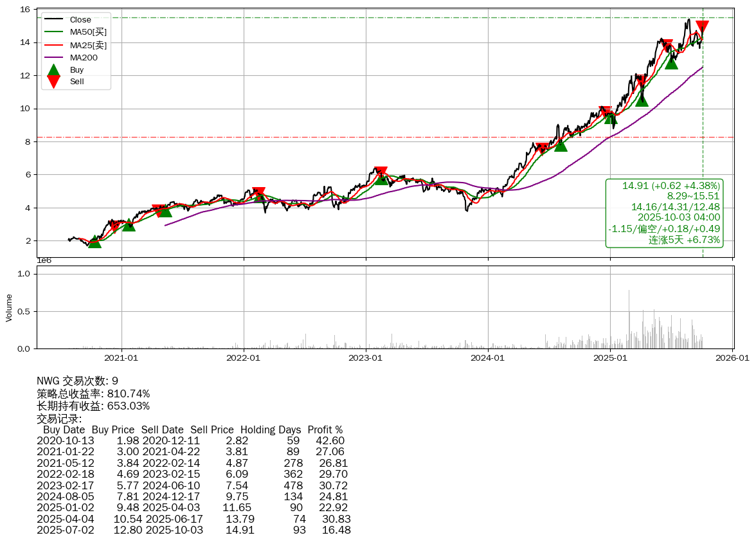This screenshot has width=756, height=542.
Task: Click the 2022-01 x-axis tick label
Action: 244,357
